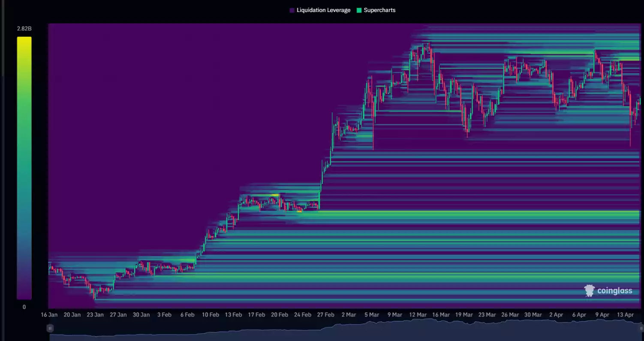Click the 13 Apr date axis label
The image size is (644, 341).
click(625, 315)
